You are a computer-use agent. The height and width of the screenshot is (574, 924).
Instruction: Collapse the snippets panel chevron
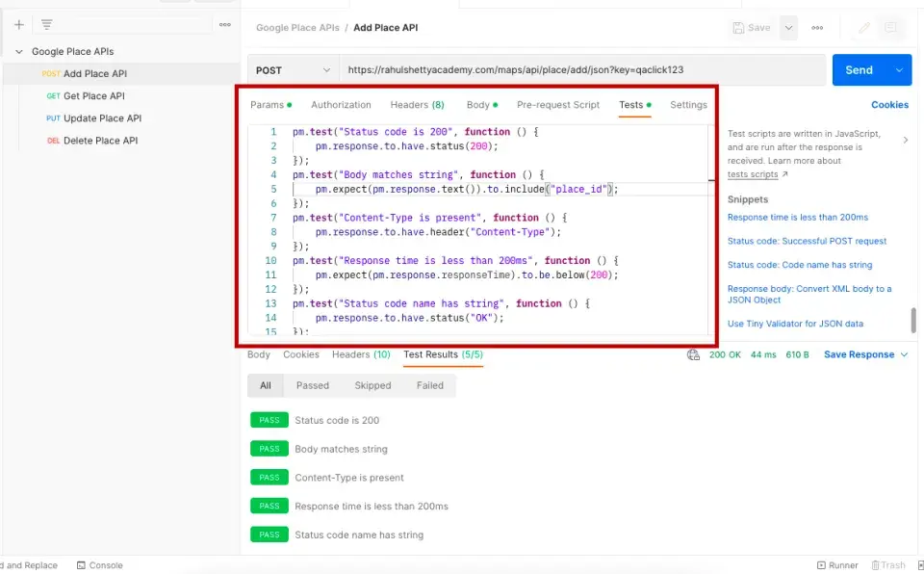[905, 141]
